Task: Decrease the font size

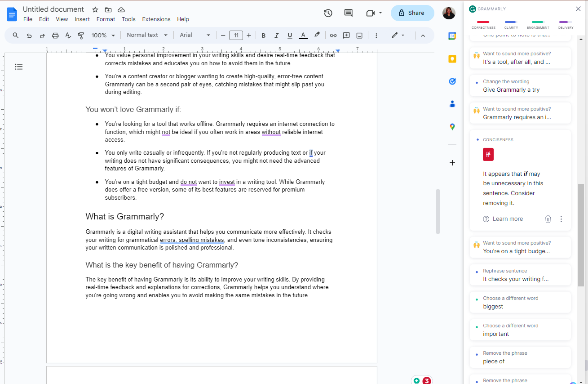Action: click(223, 35)
